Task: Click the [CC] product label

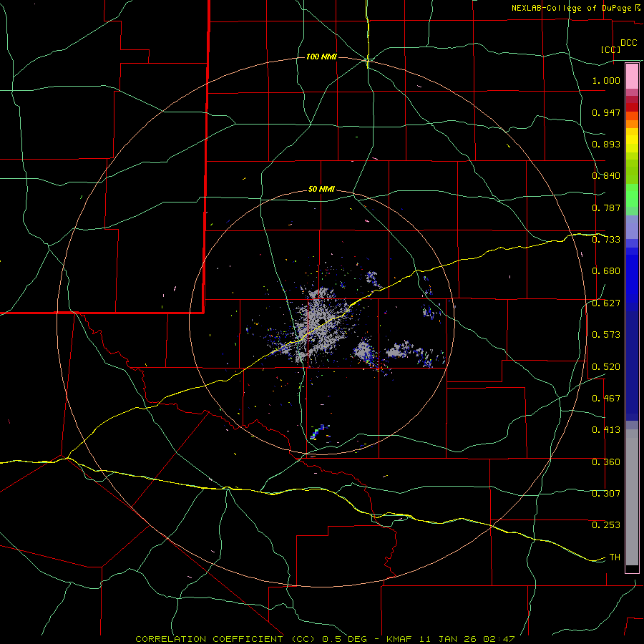Action: tap(610, 49)
